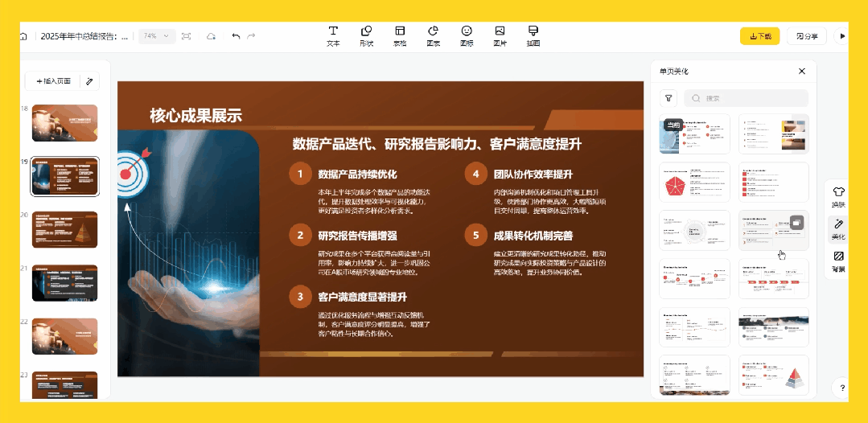Click the numbered circle 4

[x=475, y=175]
